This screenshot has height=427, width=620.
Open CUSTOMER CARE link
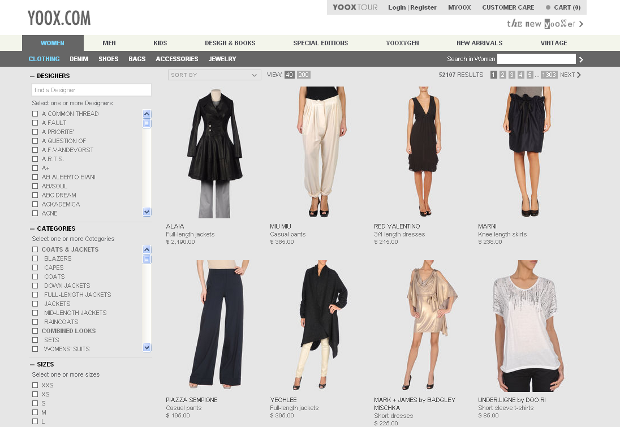point(508,8)
